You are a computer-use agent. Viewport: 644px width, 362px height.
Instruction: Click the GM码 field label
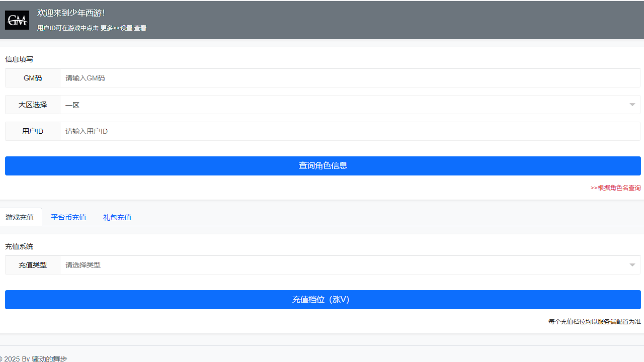(33, 78)
